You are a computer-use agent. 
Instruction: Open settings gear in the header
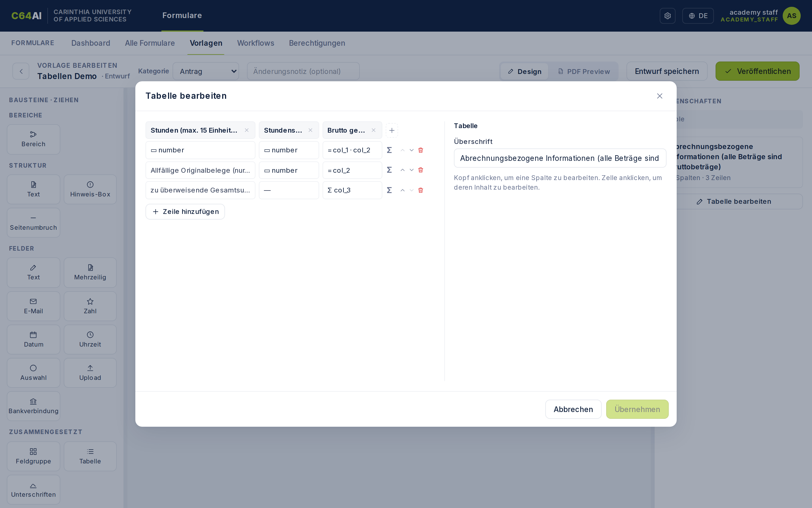click(x=667, y=16)
